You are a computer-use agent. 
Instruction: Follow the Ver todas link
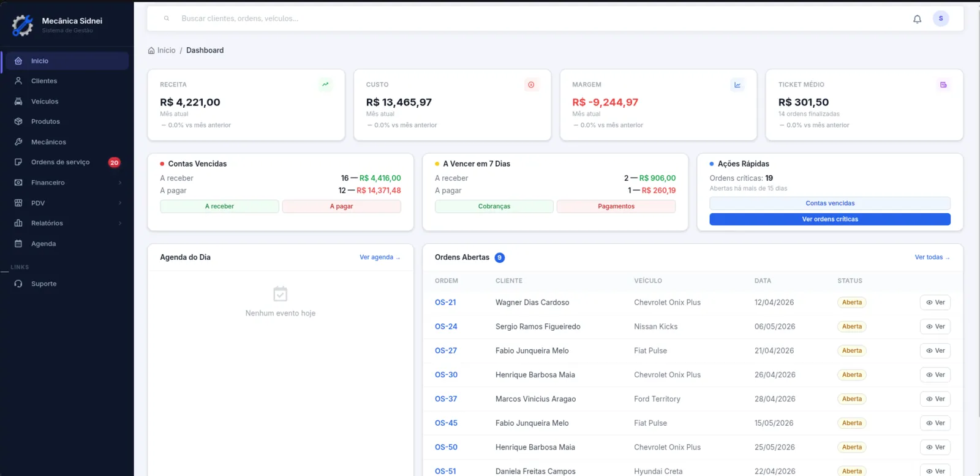click(x=932, y=257)
